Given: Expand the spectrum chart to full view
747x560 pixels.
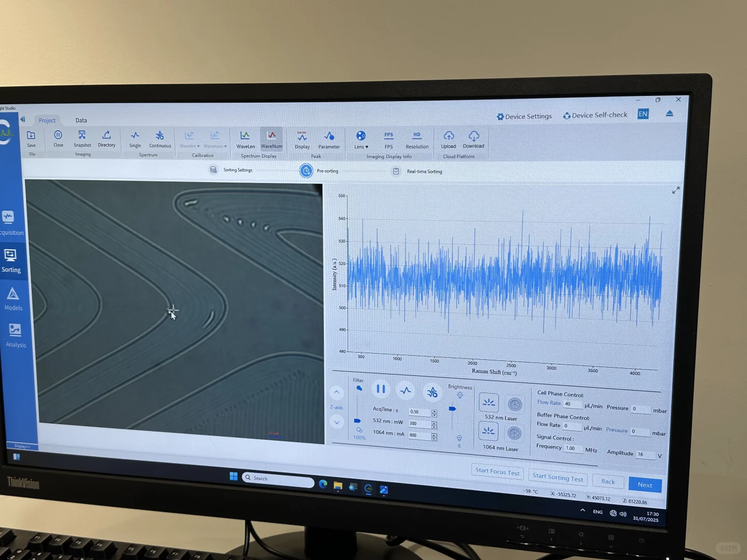Looking at the screenshot, I should click(x=675, y=190).
